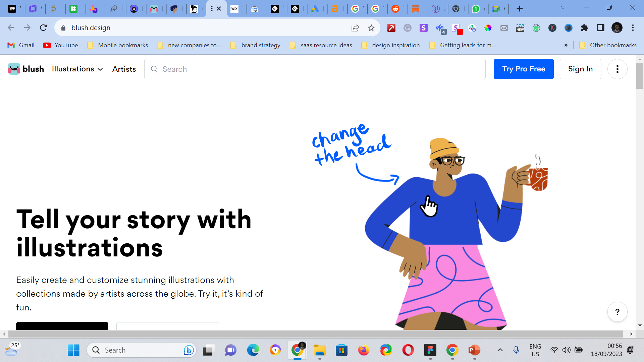This screenshot has height=362, width=644.
Task: Click the horizontal scrollbar at page bottom
Action: click(x=315, y=334)
